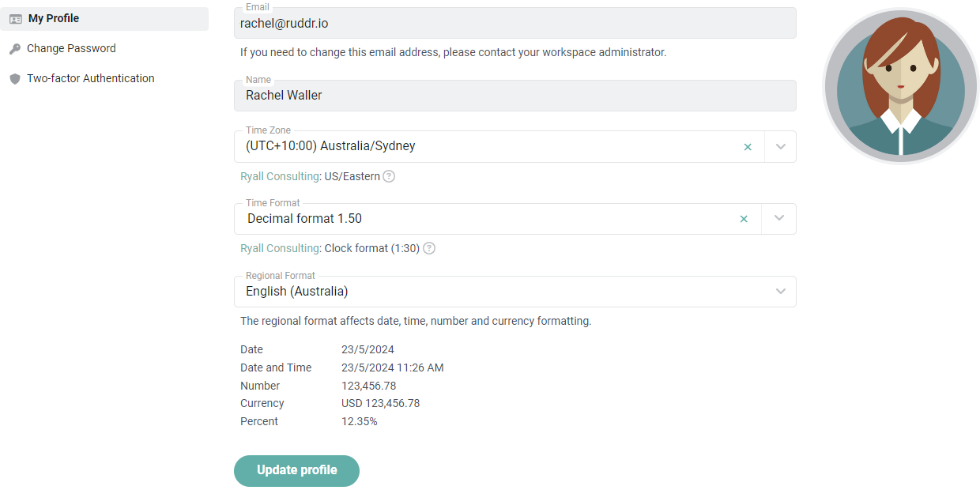Expand the Time Zone dropdown arrow

pyautogui.click(x=781, y=147)
